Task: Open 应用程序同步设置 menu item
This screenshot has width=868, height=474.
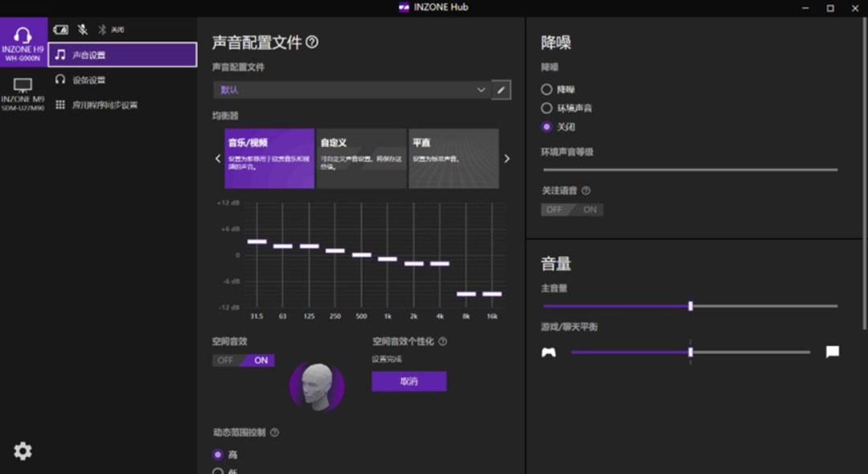Action: tap(122, 105)
